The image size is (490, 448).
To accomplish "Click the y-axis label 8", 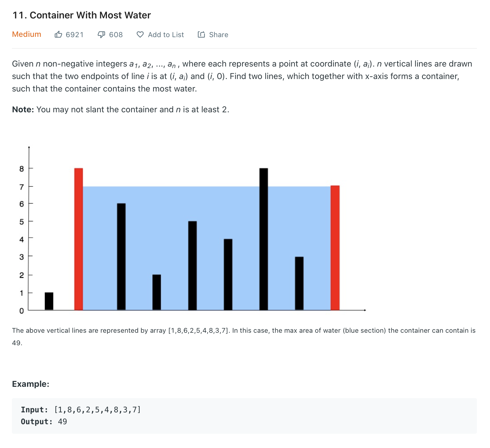I will click(x=21, y=169).
